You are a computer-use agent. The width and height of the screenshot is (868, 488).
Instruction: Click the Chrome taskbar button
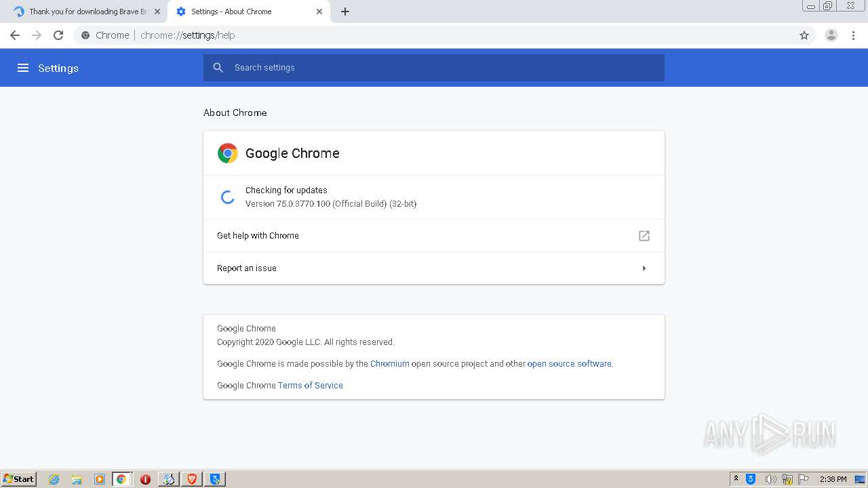click(121, 479)
